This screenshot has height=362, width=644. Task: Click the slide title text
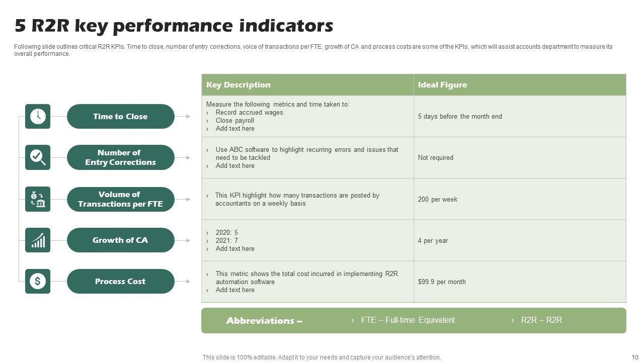[x=174, y=25]
